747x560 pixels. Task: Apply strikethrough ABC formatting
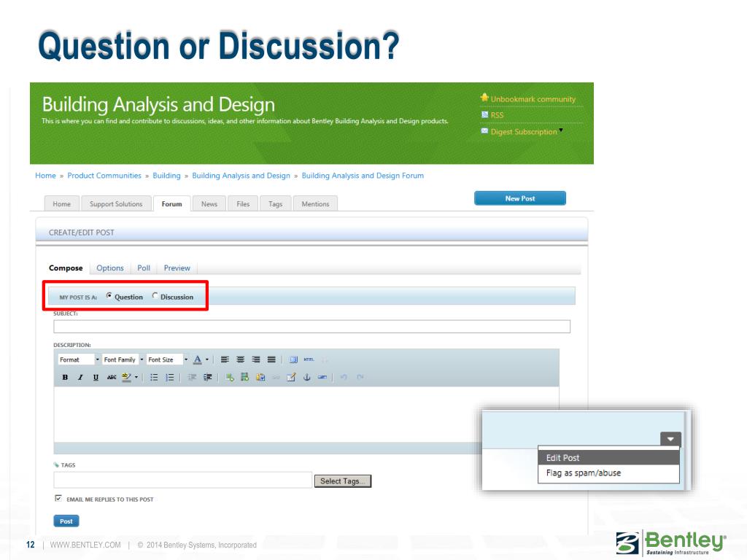tap(112, 377)
